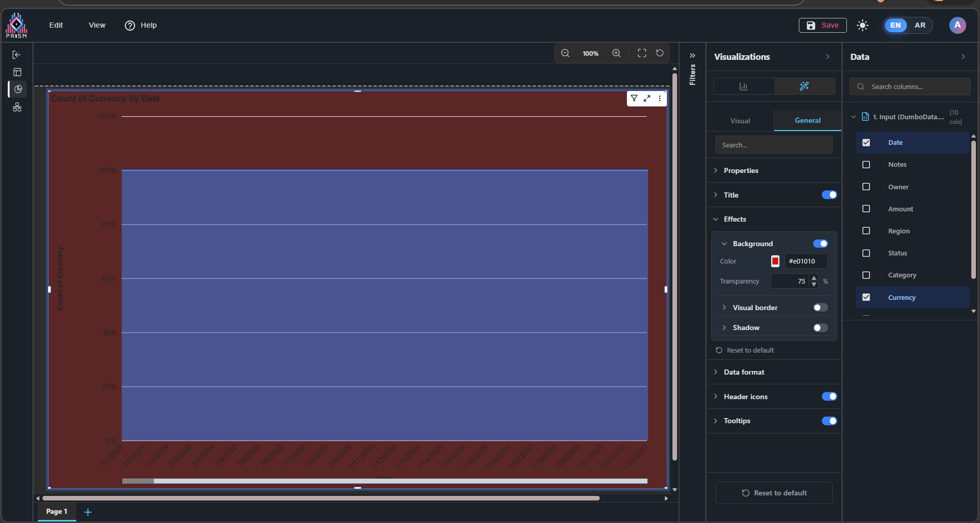Click the Save button
Screen dimensions: 980x523
823,25
